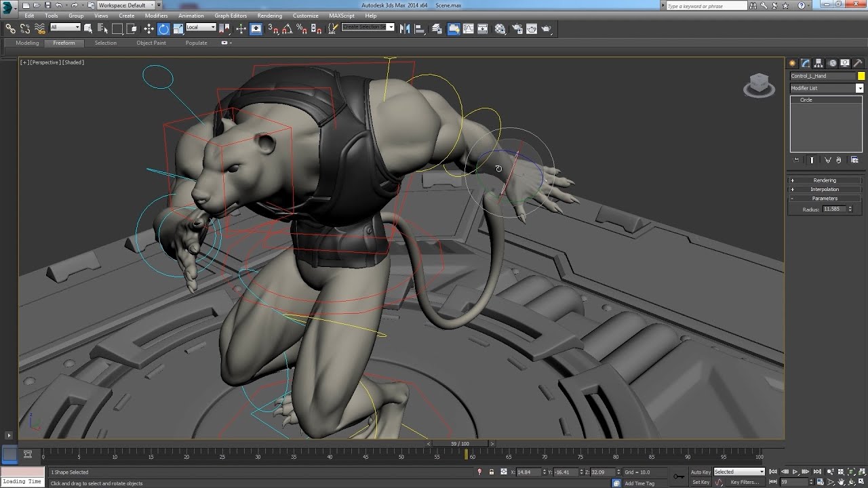Toggle pin stack in modifier panel
The image size is (868, 488).
point(797,160)
